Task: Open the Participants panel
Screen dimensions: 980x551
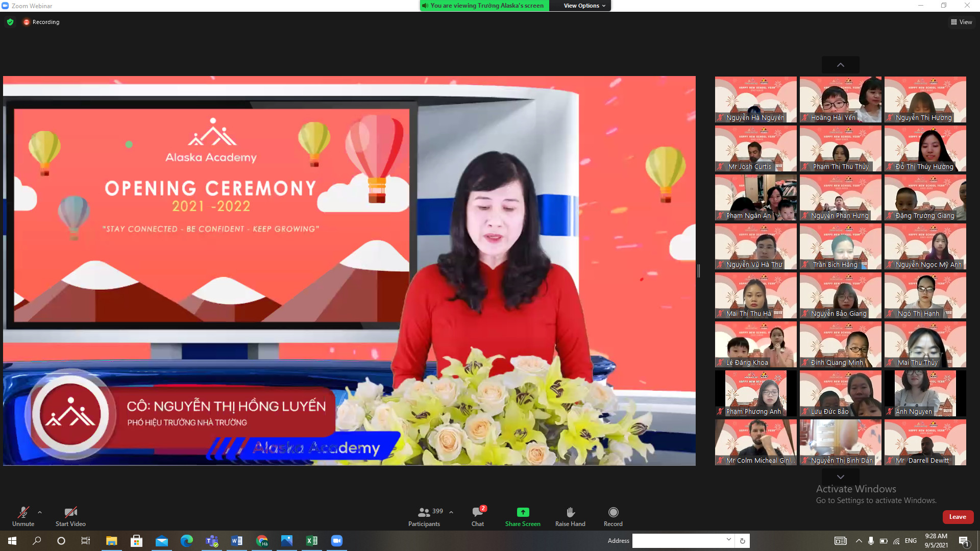Action: tap(424, 516)
